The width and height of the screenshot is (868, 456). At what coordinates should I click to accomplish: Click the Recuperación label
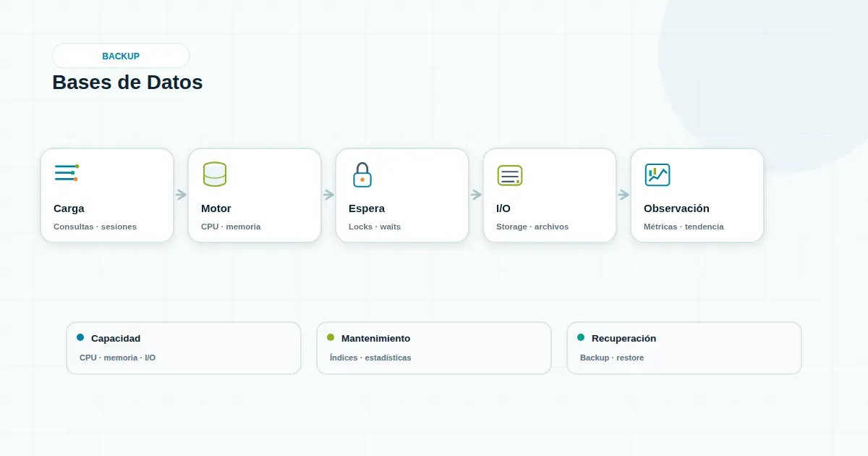pyautogui.click(x=624, y=338)
